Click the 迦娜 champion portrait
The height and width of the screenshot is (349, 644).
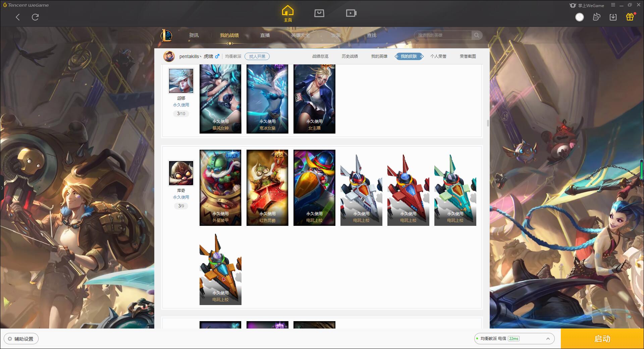tap(181, 81)
